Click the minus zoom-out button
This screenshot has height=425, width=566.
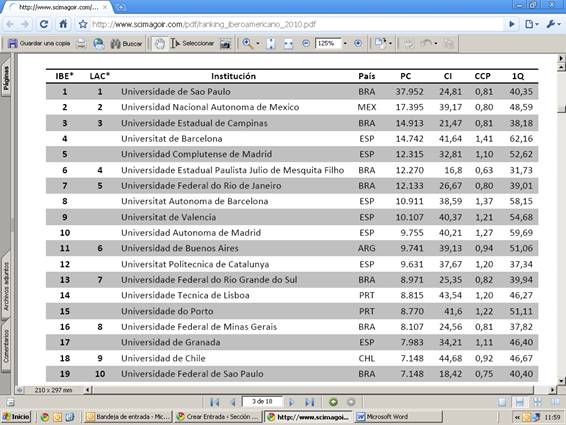[306, 44]
